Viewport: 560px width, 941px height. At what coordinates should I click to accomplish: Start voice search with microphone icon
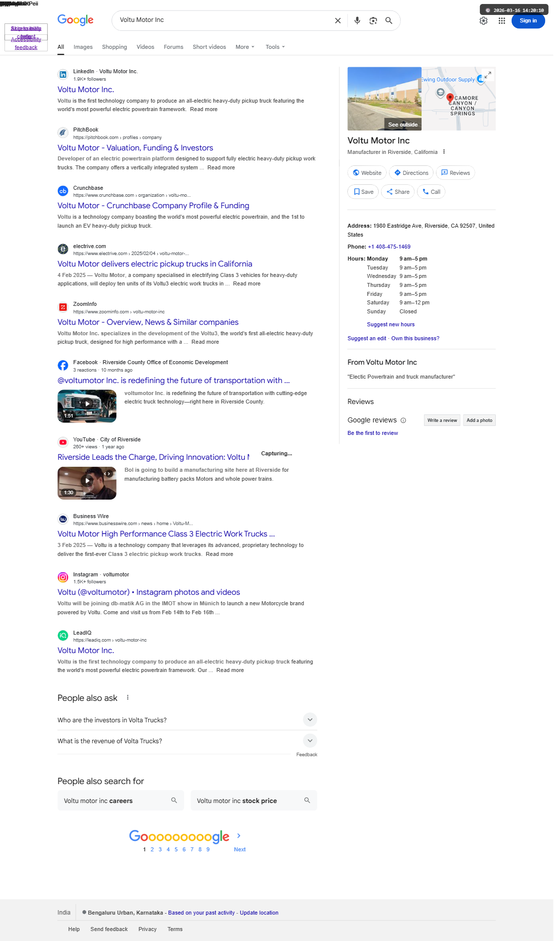click(x=357, y=20)
